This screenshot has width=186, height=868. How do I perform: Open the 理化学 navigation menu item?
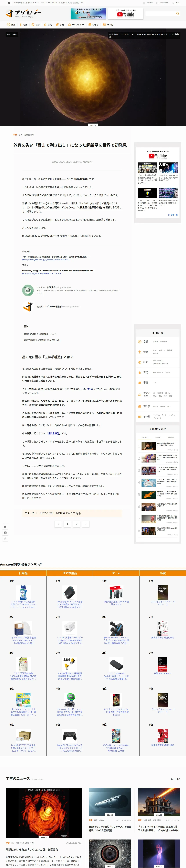point(93,25)
